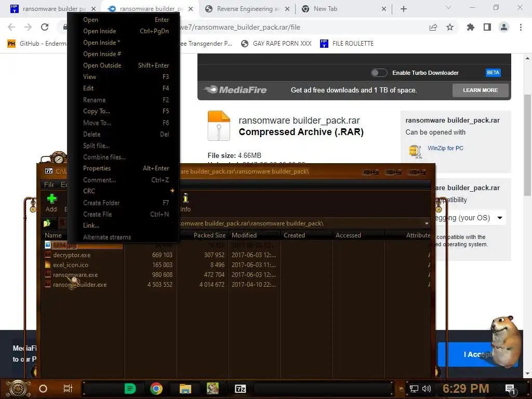Open a new tab with the plus icon
The width and height of the screenshot is (532, 399).
tap(403, 9)
